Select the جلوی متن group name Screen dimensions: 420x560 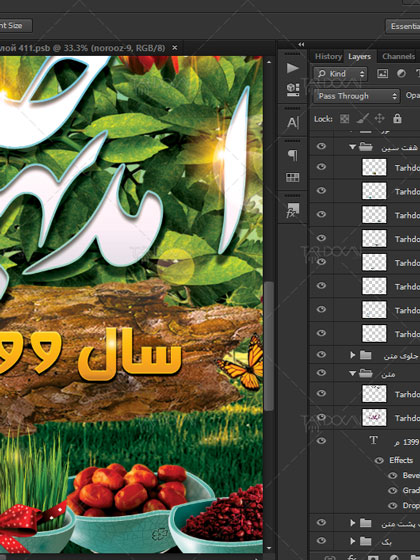tap(400, 356)
